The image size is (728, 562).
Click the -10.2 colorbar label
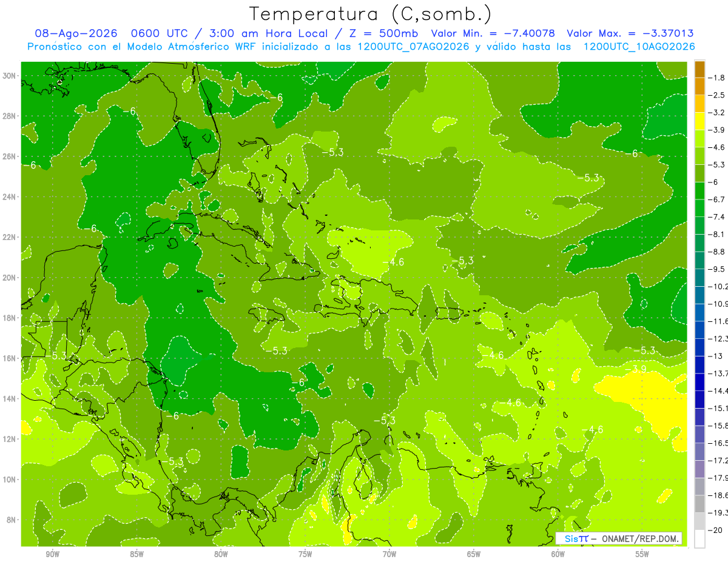[718, 287]
